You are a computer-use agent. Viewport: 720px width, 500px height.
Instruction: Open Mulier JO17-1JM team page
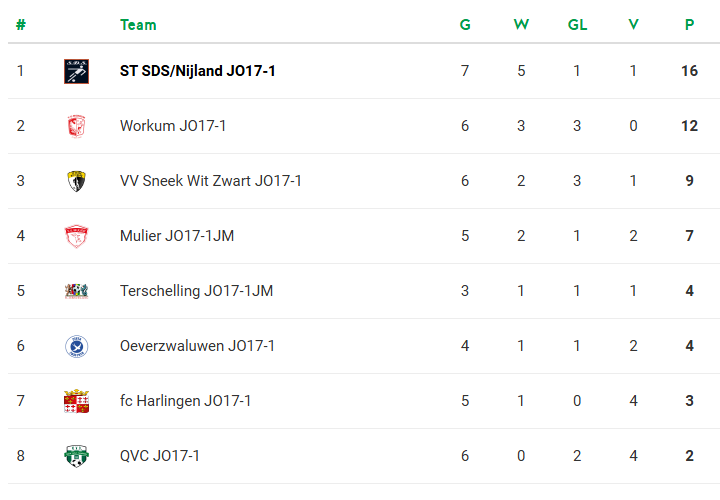click(177, 236)
